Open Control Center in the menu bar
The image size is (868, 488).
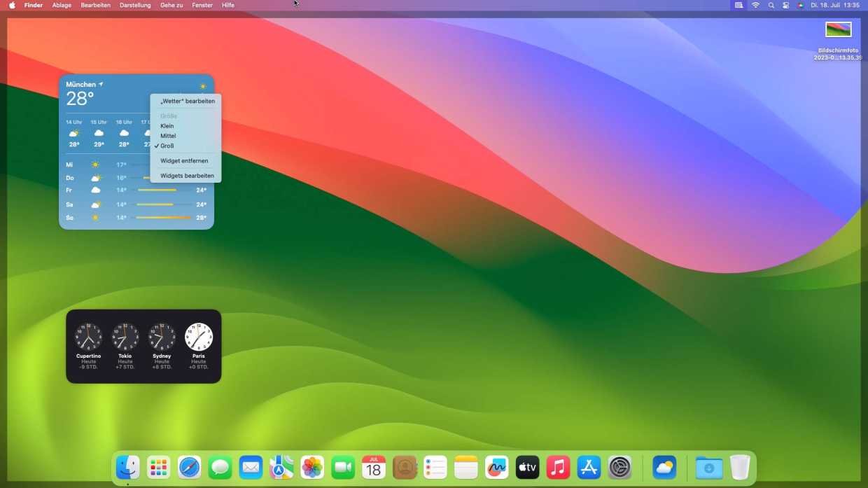[x=785, y=5]
